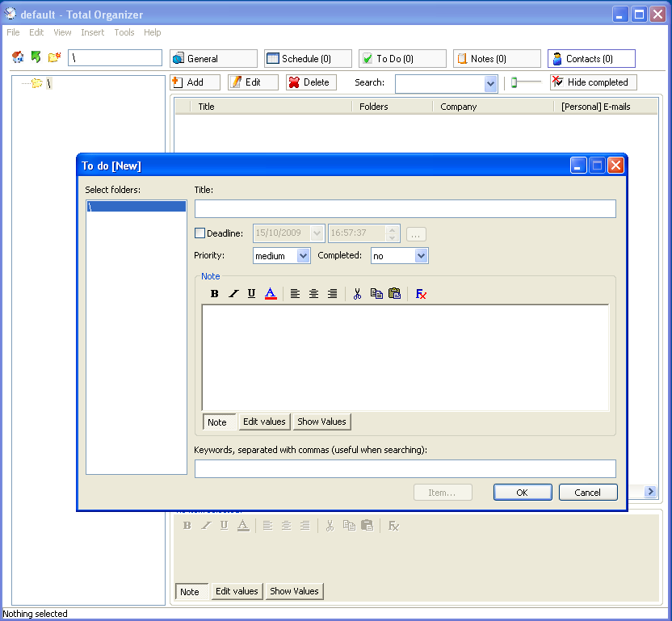This screenshot has height=621, width=672.
Task: Apply Bold in the To do dialog note
Action: (x=214, y=294)
